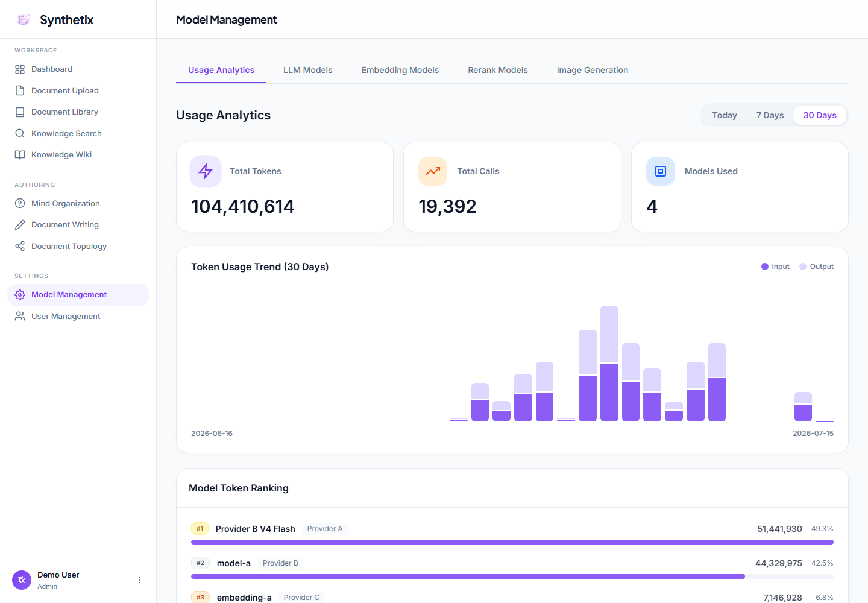This screenshot has height=603, width=868.
Task: Click the Mind Organization question icon
Action: point(20,203)
